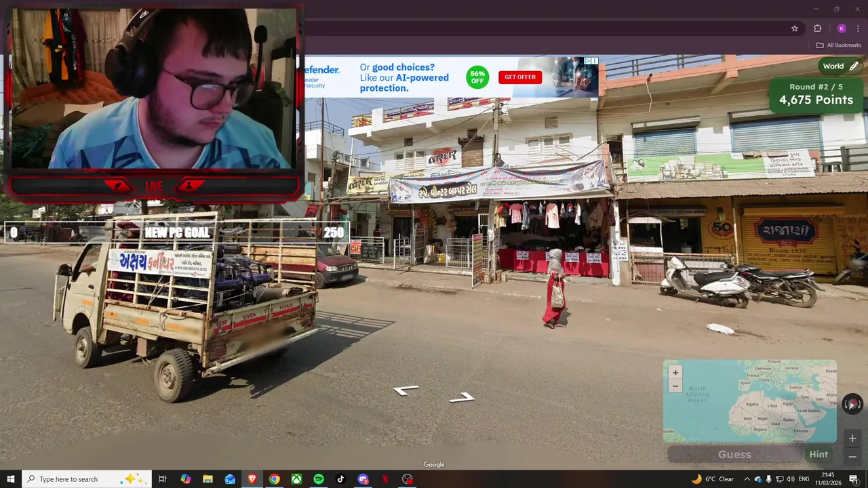Switch to Google Chrome in the taskbar
The width and height of the screenshot is (868, 488).
(x=274, y=479)
